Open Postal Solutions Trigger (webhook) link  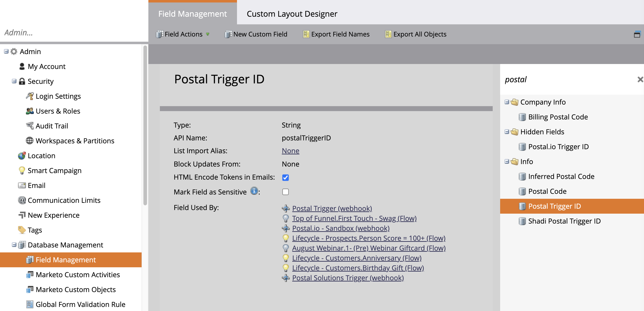point(347,278)
